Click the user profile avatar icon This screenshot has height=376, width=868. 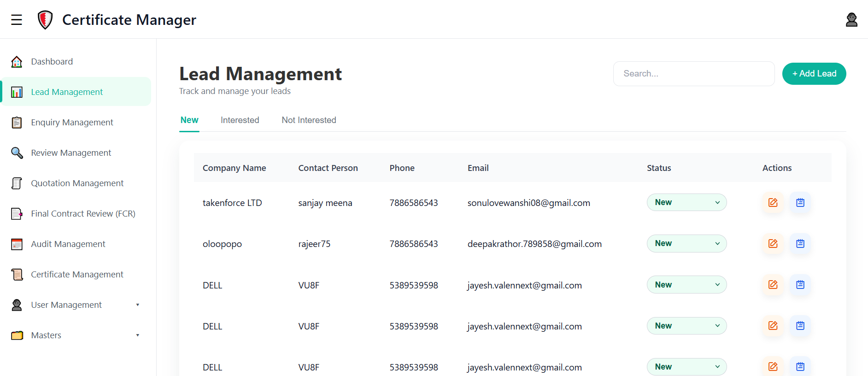click(851, 20)
